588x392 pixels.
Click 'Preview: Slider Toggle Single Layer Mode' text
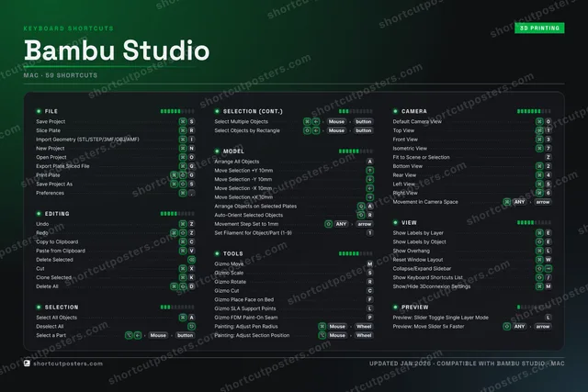click(x=441, y=318)
